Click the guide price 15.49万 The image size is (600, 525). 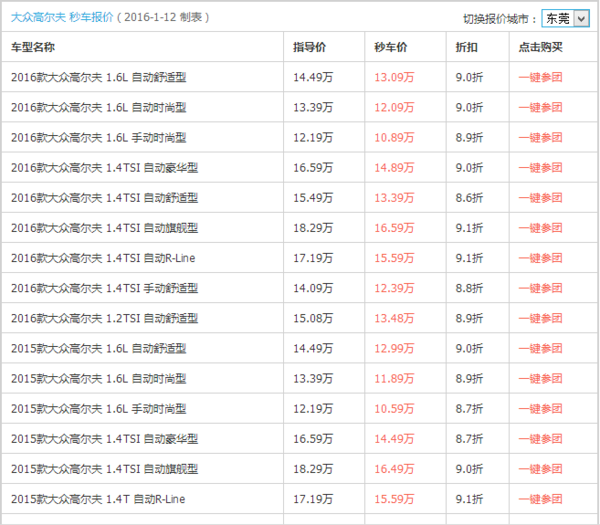313,198
